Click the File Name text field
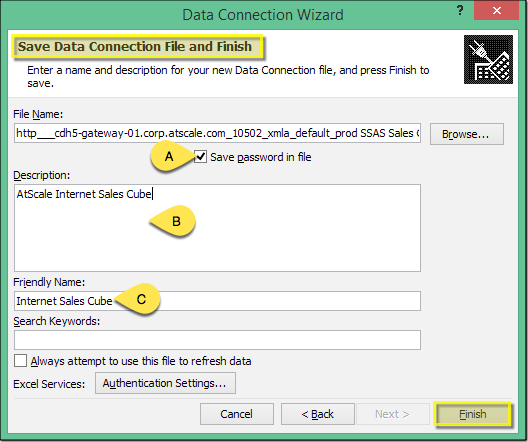This screenshot has height=442, width=528. click(x=217, y=133)
